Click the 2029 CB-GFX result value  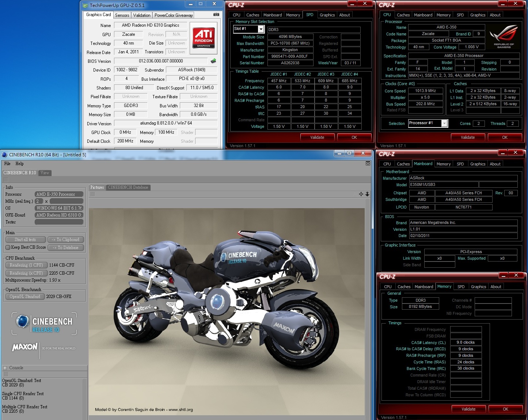59,297
